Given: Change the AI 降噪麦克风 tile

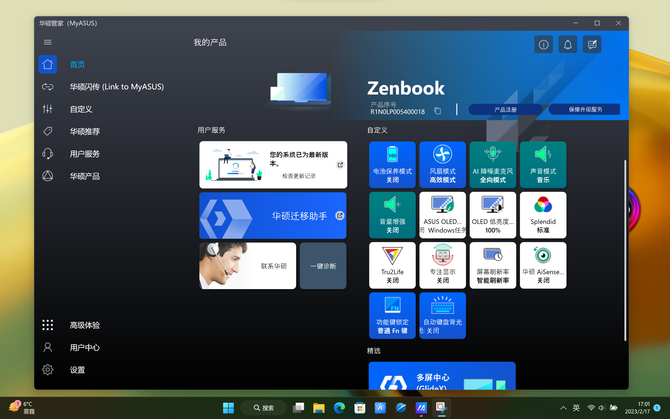Looking at the screenshot, I should [493, 165].
